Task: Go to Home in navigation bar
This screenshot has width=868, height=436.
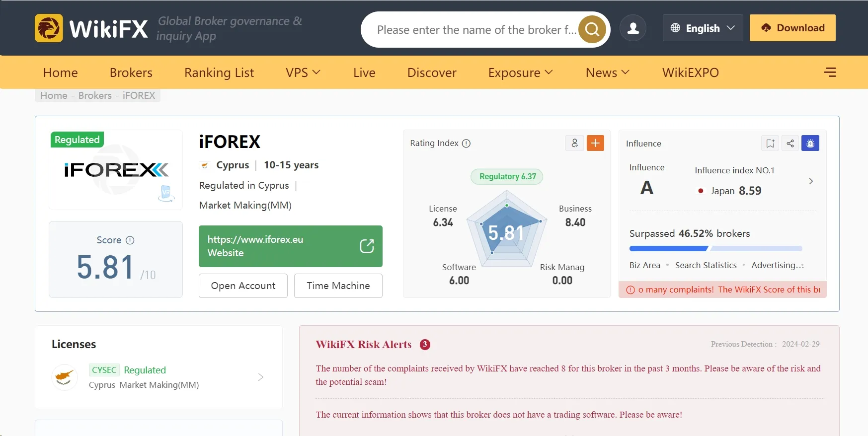Action: [x=61, y=73]
